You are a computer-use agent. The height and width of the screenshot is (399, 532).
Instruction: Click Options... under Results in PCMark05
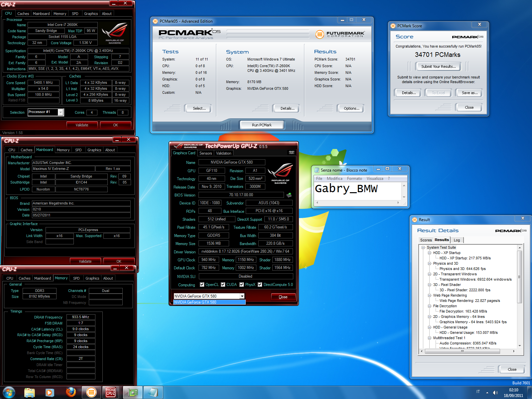click(x=351, y=108)
